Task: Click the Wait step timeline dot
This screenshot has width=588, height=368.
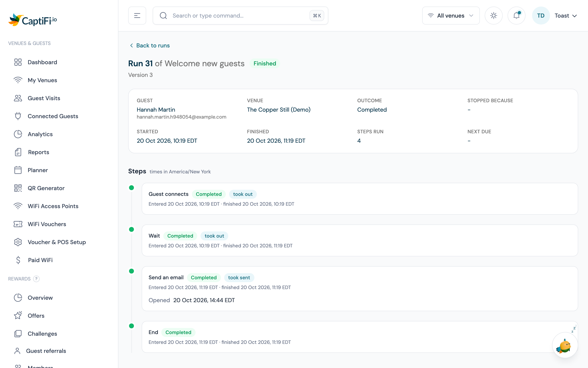Action: click(x=131, y=229)
